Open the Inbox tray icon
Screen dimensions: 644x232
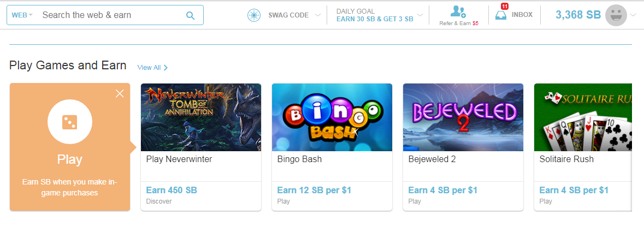[x=501, y=16]
